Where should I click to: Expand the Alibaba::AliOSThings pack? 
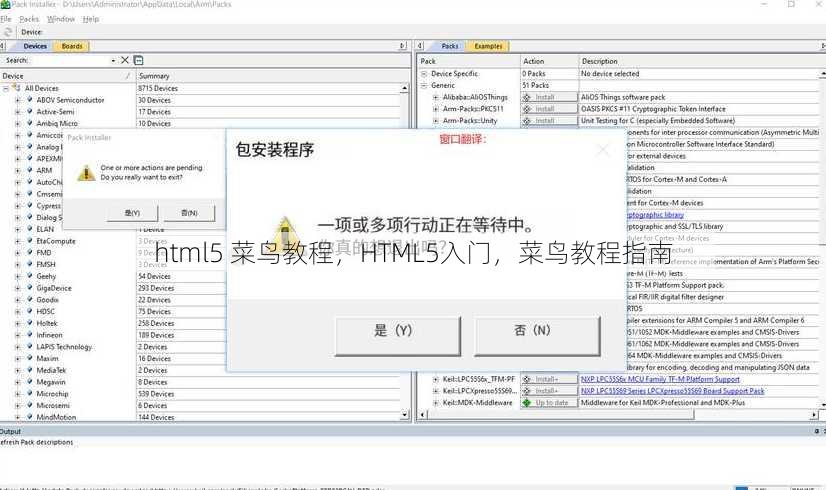(x=436, y=97)
